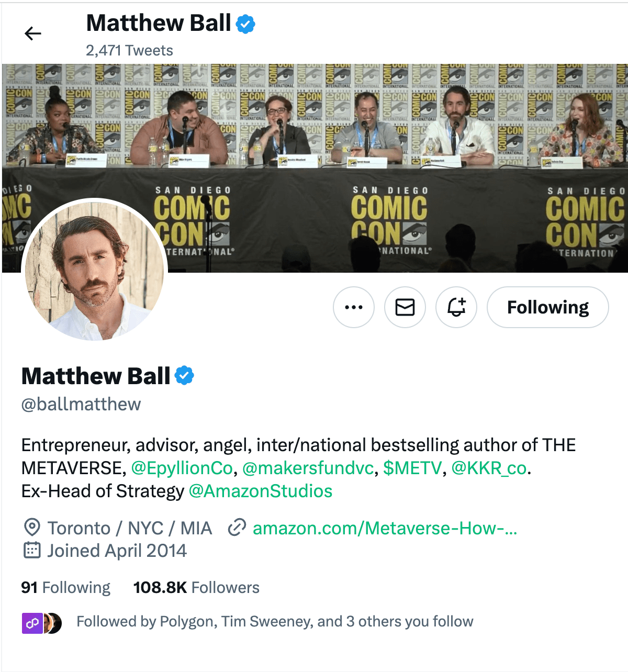628x672 pixels.
Task: Open 'Followed by Polygon, Tim Sweeney' text
Action: click(x=275, y=622)
